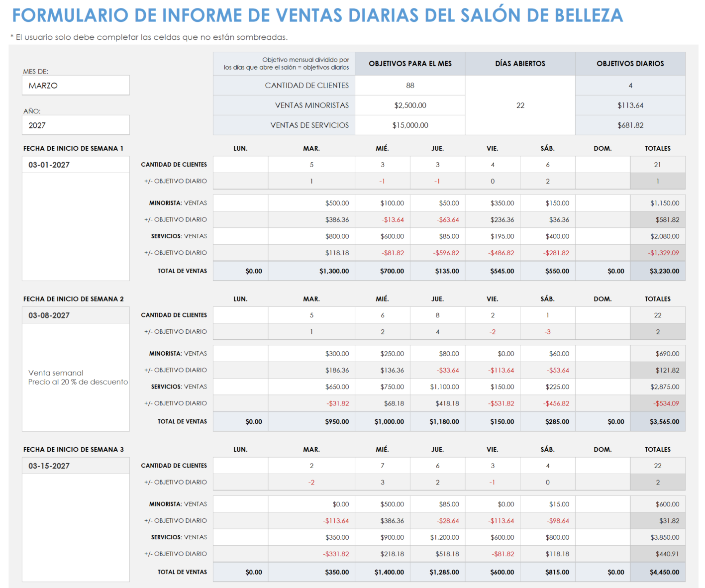Click the VENTAS DE SERVICIOS objectives row label

tap(284, 125)
